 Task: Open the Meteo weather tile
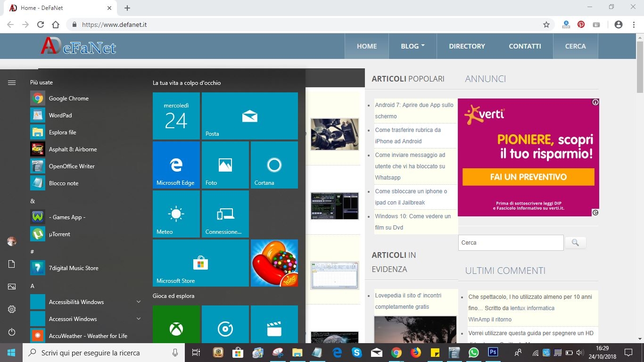click(x=176, y=214)
